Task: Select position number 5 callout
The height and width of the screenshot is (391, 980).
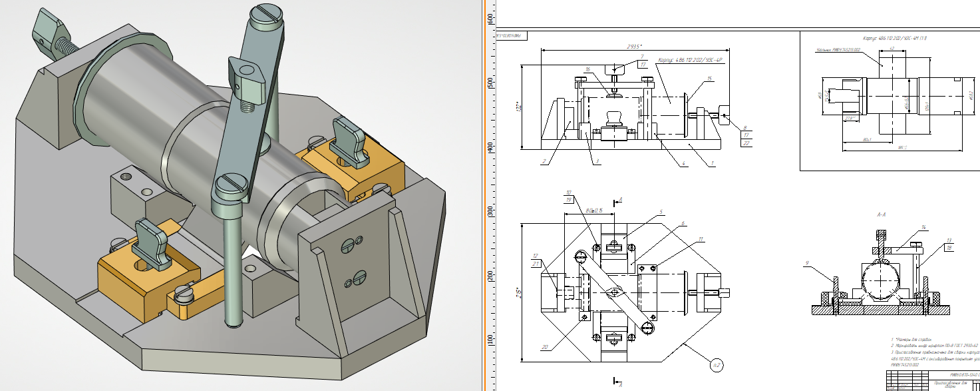Action: (x=662, y=212)
